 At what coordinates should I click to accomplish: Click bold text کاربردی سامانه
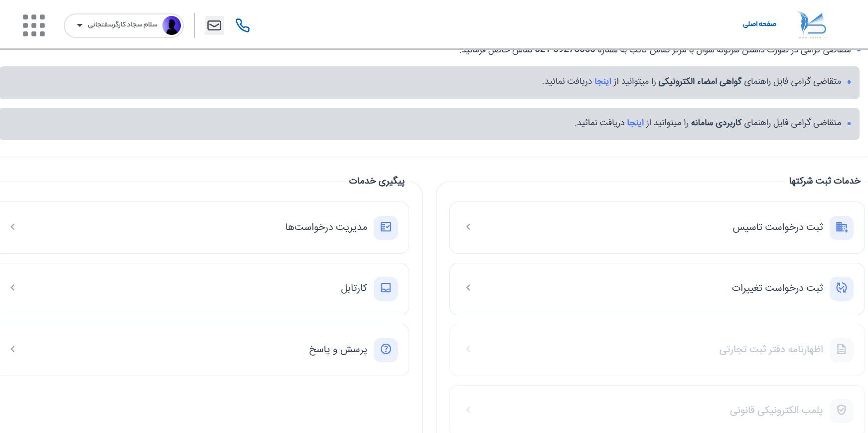click(x=716, y=123)
